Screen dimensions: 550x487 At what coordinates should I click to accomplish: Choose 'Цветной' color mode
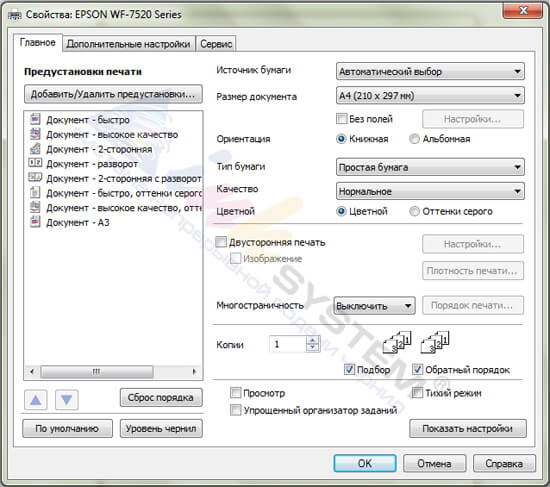(x=341, y=211)
